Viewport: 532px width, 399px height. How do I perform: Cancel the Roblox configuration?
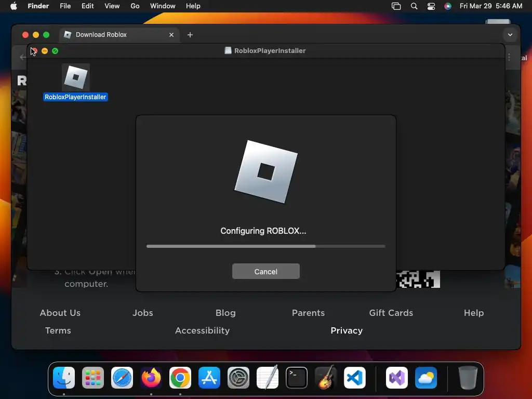pyautogui.click(x=265, y=271)
